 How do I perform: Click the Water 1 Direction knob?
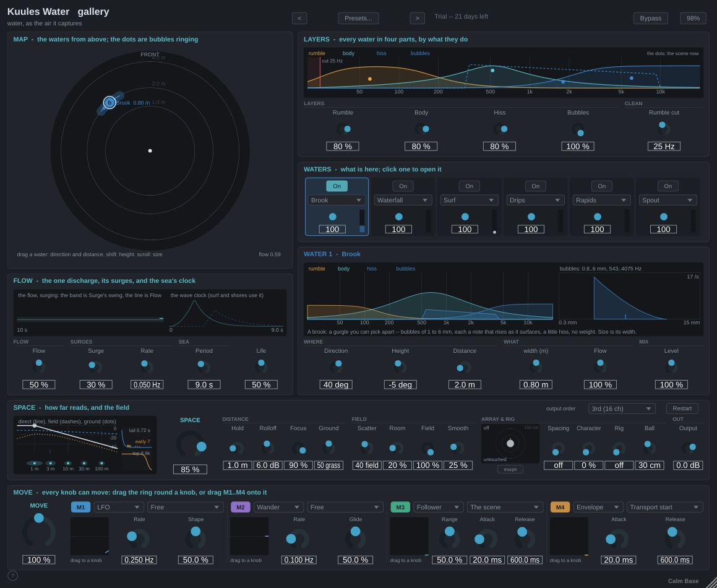tap(336, 367)
